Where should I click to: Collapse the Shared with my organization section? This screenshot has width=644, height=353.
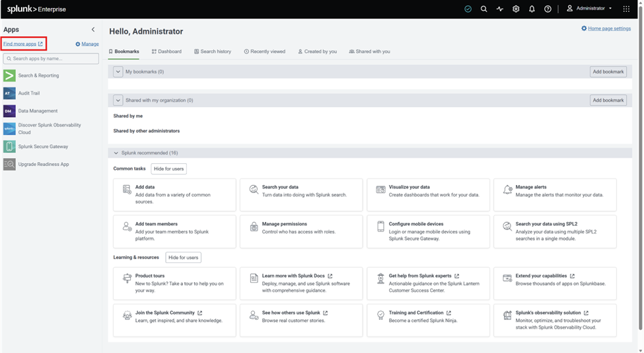pyautogui.click(x=118, y=100)
